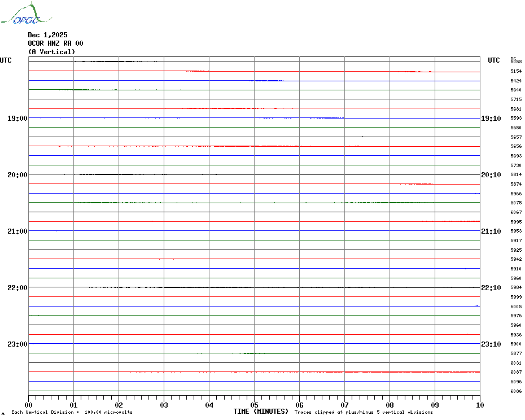The image size is (525, 420).
Task: Click the 19:00 time label on left
Action: coord(17,119)
